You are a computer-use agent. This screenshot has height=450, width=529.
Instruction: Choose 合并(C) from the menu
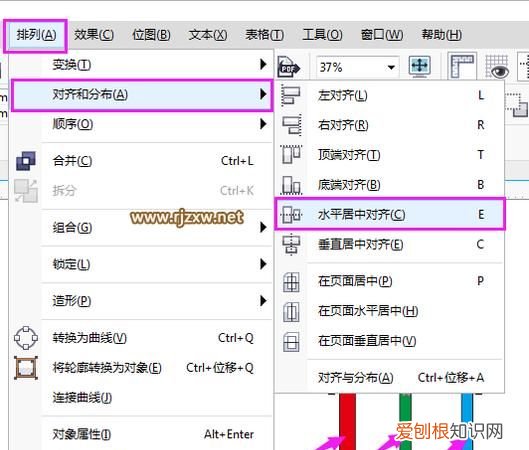[142, 161]
